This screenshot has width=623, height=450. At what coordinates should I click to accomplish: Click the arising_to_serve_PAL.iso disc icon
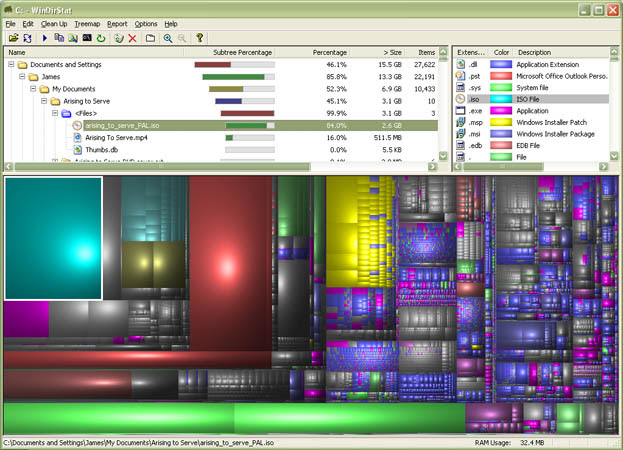(x=77, y=126)
